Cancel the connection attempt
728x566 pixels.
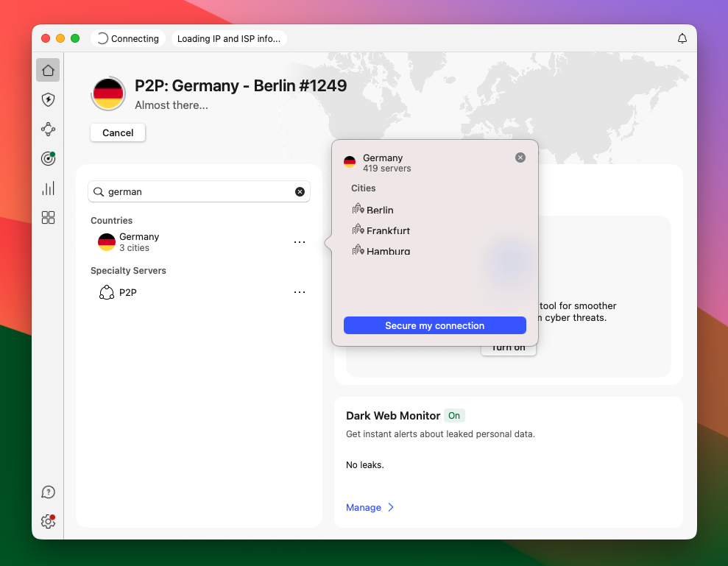[x=118, y=132]
